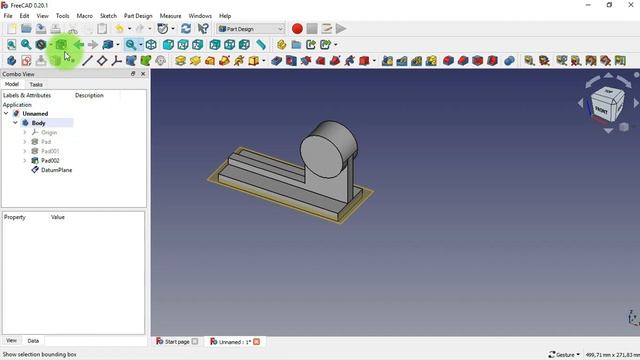Expand the Pad002 tree node
This screenshot has width=640, height=360.
(25, 160)
